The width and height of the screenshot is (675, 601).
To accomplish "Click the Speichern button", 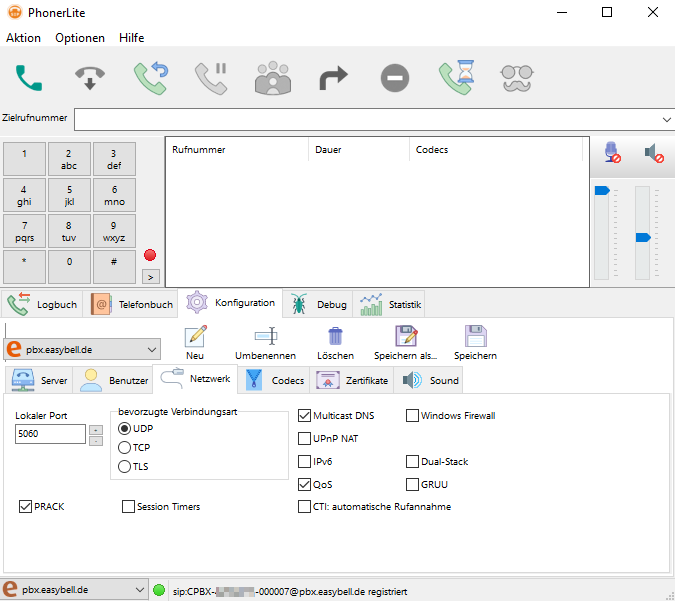I will [x=475, y=343].
